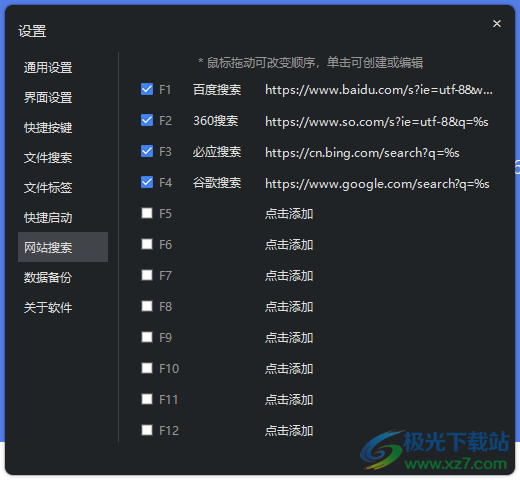Show the 关于软件 page
The image size is (520, 480).
pos(48,308)
